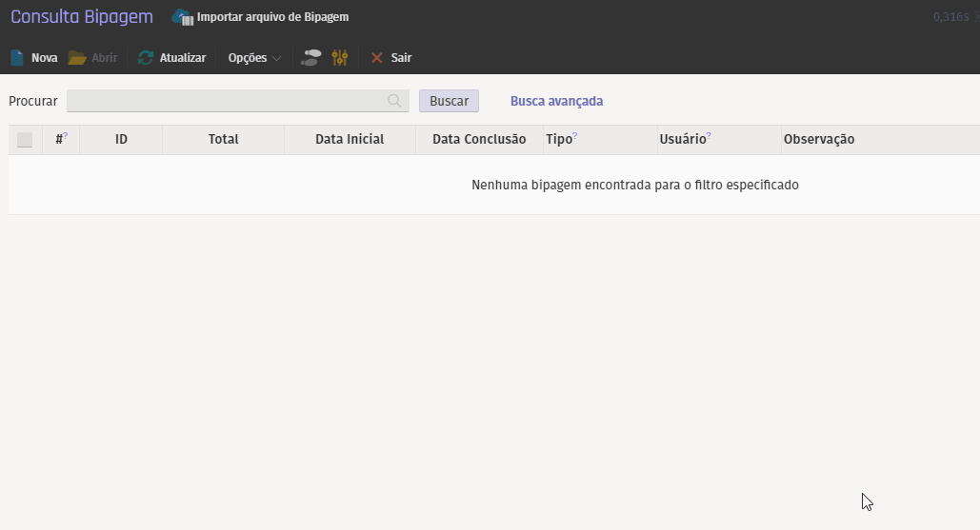Click the magnifying glass in search field
The width and height of the screenshot is (980, 530).
point(394,101)
